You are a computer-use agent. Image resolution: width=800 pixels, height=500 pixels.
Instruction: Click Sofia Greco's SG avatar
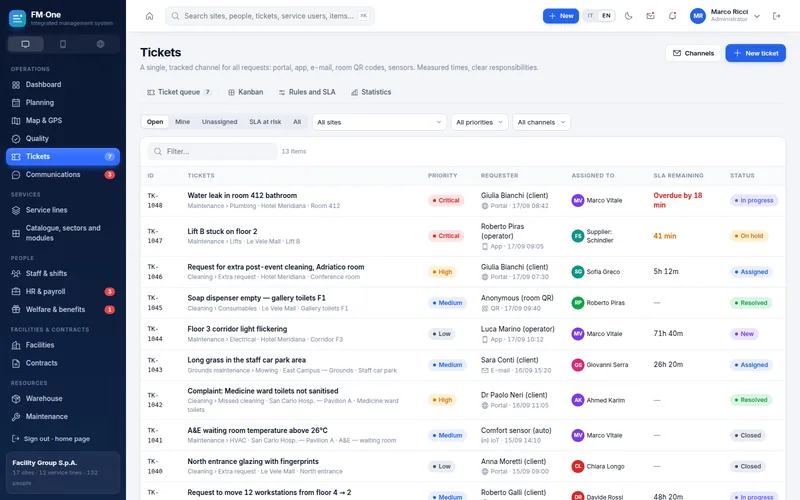[x=578, y=272]
